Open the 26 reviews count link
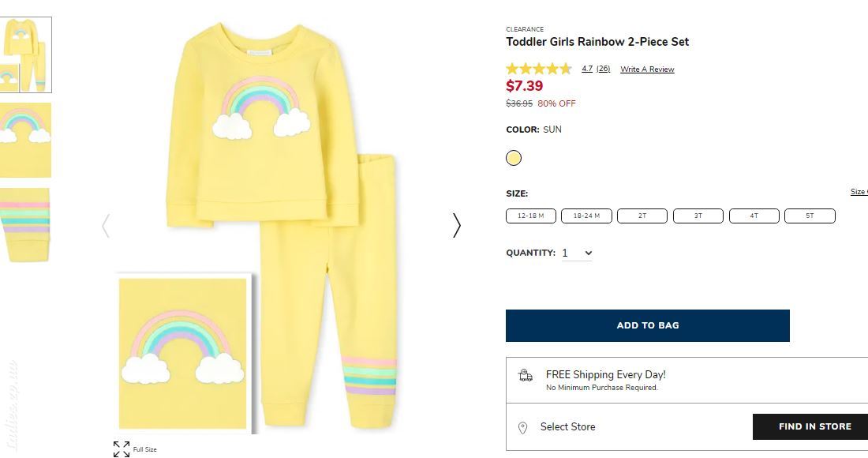 (603, 69)
